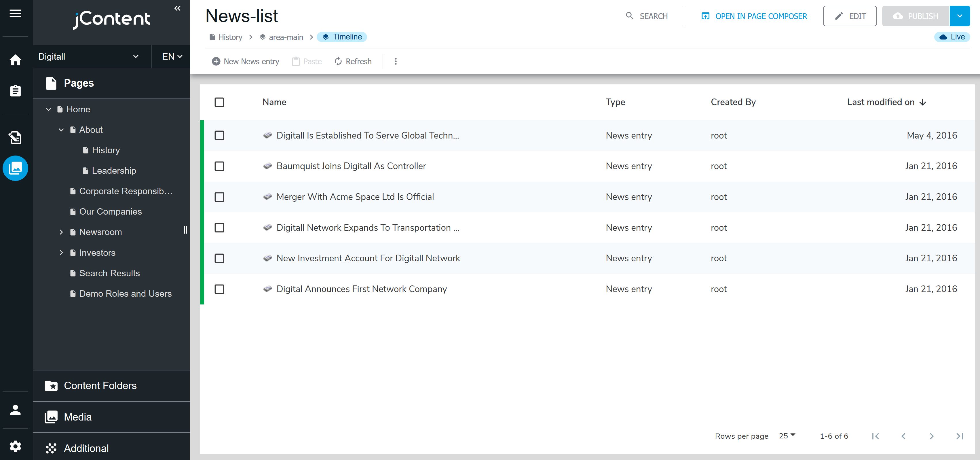Image resolution: width=980 pixels, height=460 pixels.
Task: Check the Baumquist Joins Digitall row checkbox
Action: click(219, 166)
